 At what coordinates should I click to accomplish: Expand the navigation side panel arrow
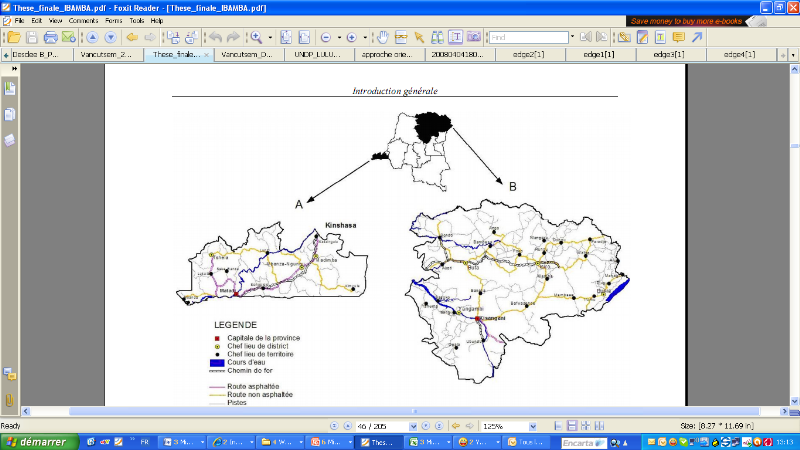pos(14,68)
